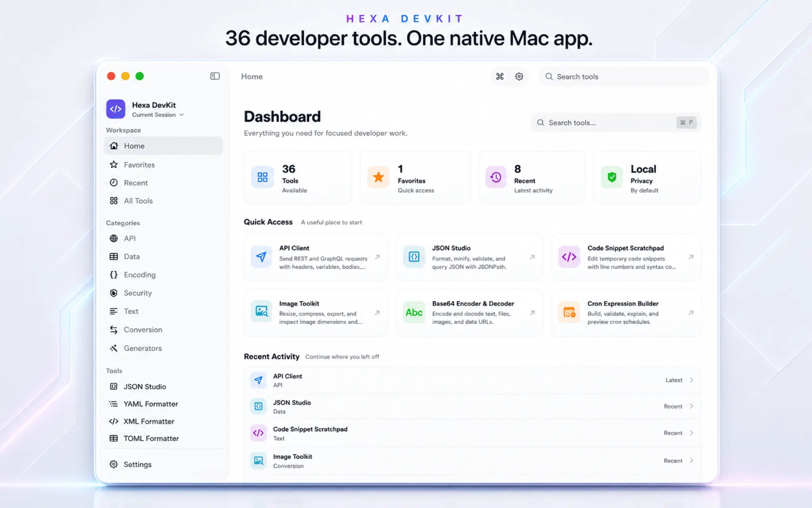This screenshot has width=812, height=508.
Task: Open Recent in the sidebar
Action: (x=163, y=183)
